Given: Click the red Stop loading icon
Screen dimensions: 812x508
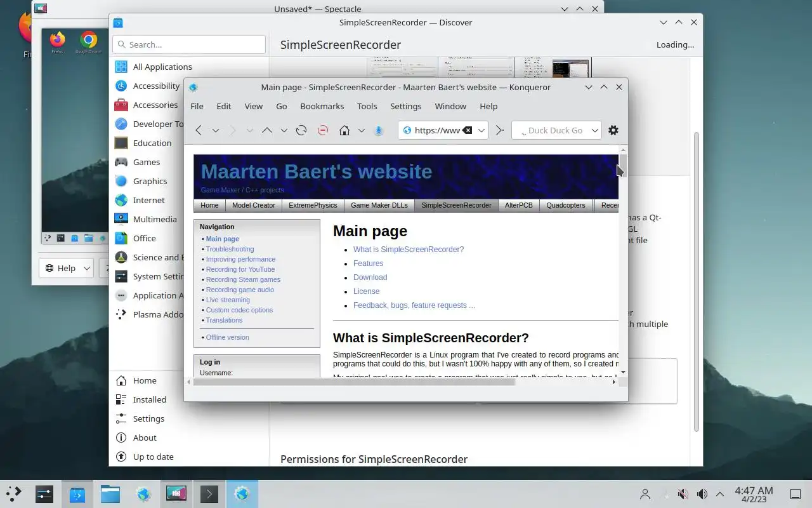Looking at the screenshot, I should click(x=323, y=130).
